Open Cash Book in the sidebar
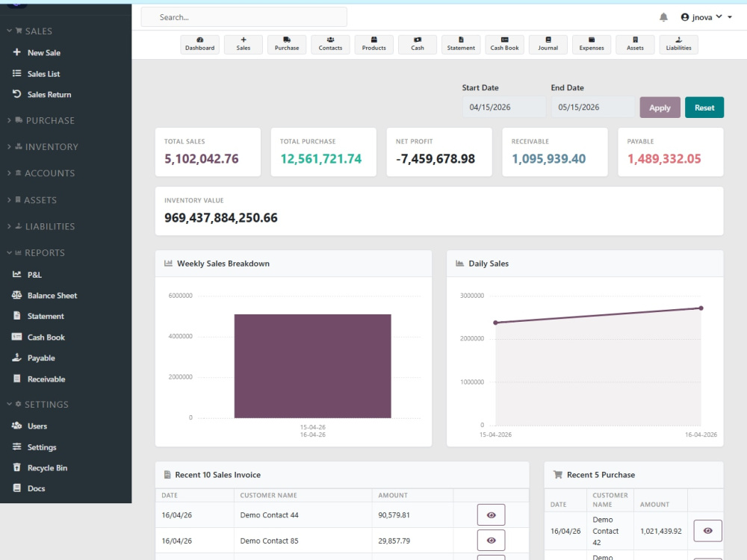 click(38, 337)
